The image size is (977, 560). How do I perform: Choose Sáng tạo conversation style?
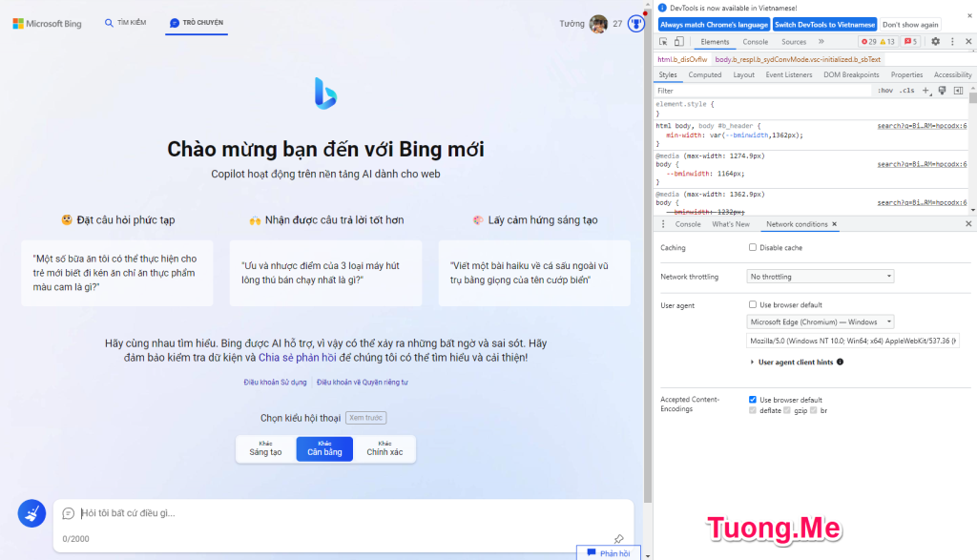click(265, 448)
